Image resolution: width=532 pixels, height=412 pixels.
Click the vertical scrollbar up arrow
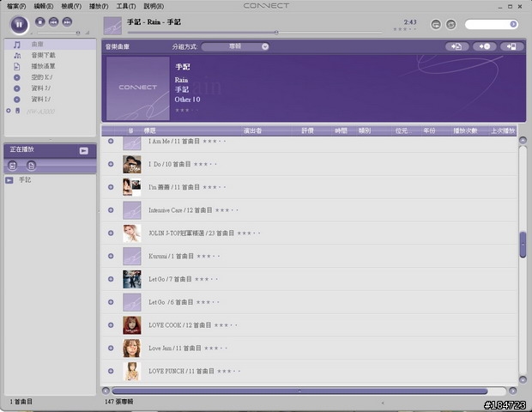click(x=523, y=140)
